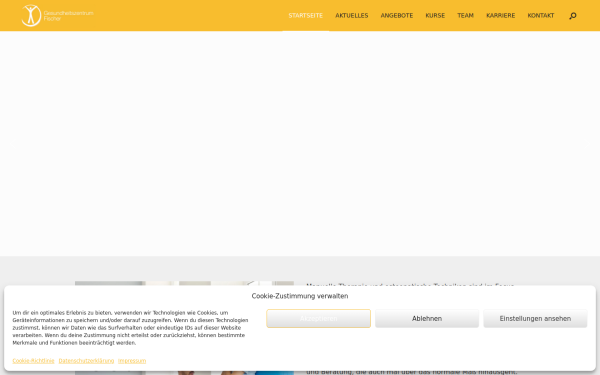Open the Angebote menu item
This screenshot has height=375, width=600.
(x=397, y=16)
